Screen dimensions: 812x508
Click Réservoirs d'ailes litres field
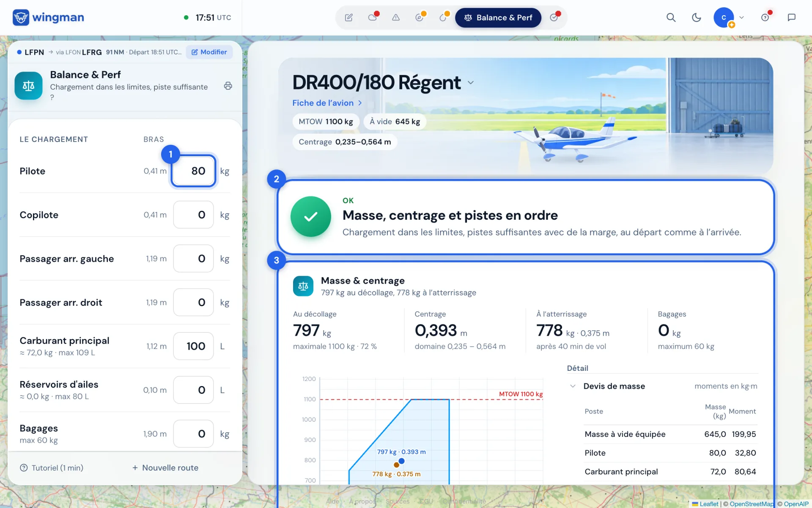194,390
